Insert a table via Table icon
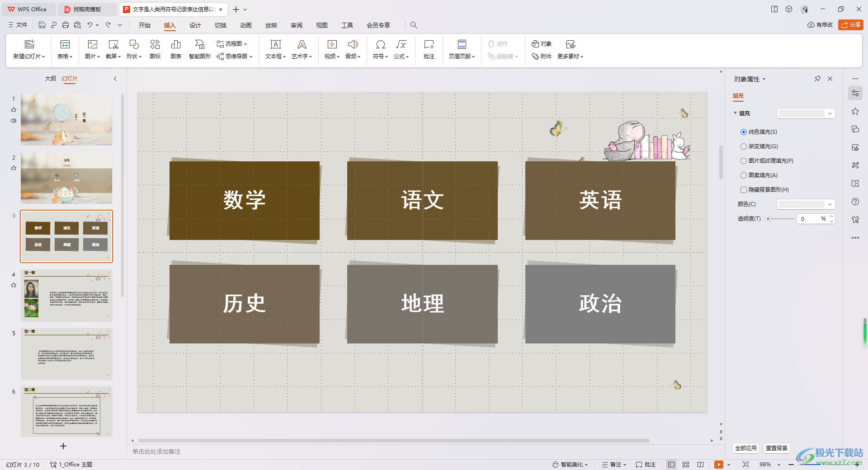The image size is (868, 470). (x=65, y=44)
